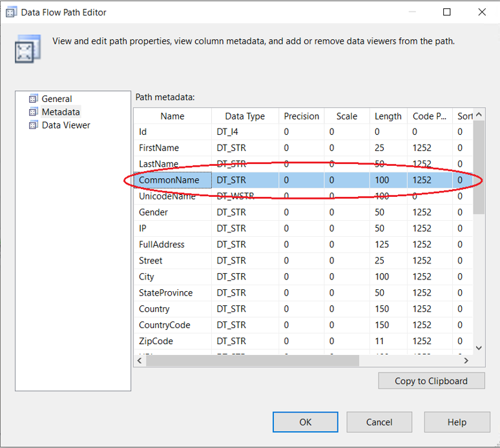Click the Name column header

coord(172,116)
